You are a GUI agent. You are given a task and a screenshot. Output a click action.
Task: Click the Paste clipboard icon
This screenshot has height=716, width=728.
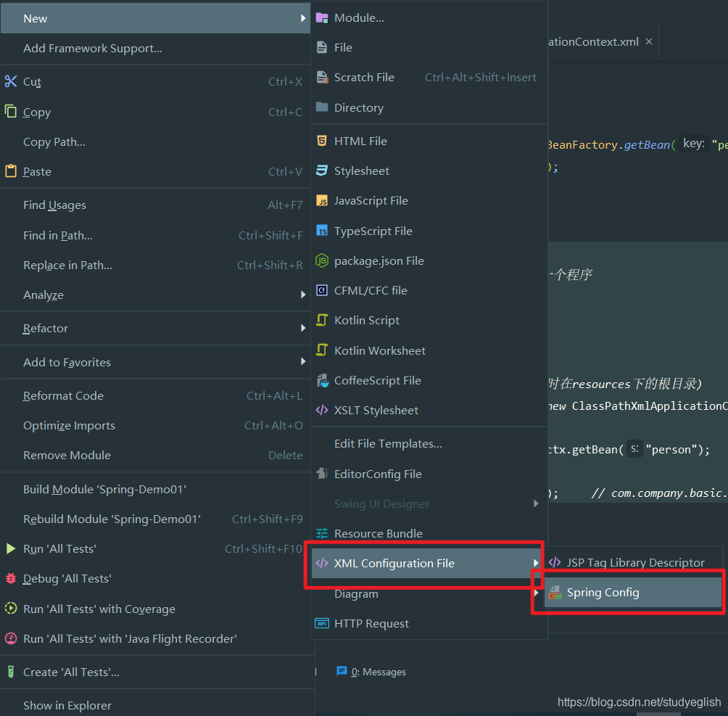[x=11, y=171]
